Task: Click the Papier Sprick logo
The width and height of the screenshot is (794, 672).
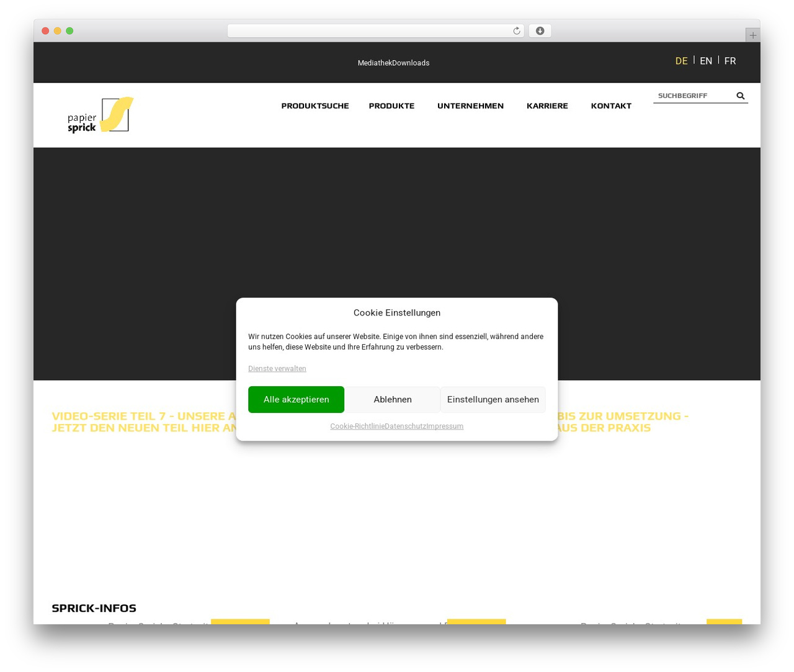Action: coord(100,115)
